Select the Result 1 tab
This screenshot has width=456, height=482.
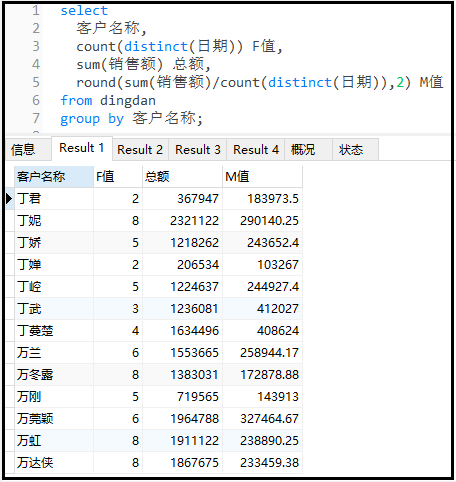pyautogui.click(x=82, y=148)
